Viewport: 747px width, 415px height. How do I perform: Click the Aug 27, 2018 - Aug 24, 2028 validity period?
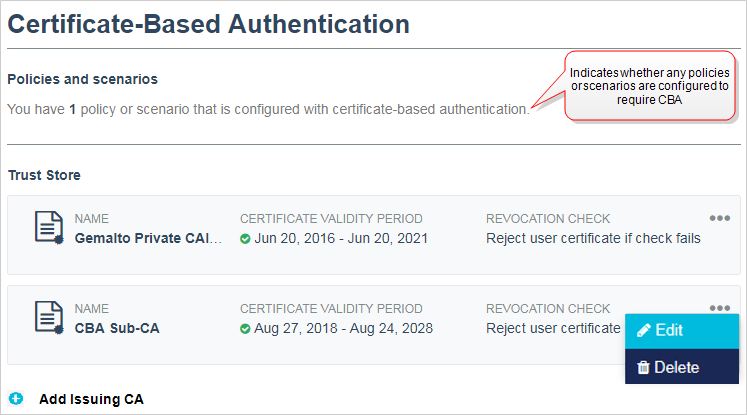coord(343,328)
